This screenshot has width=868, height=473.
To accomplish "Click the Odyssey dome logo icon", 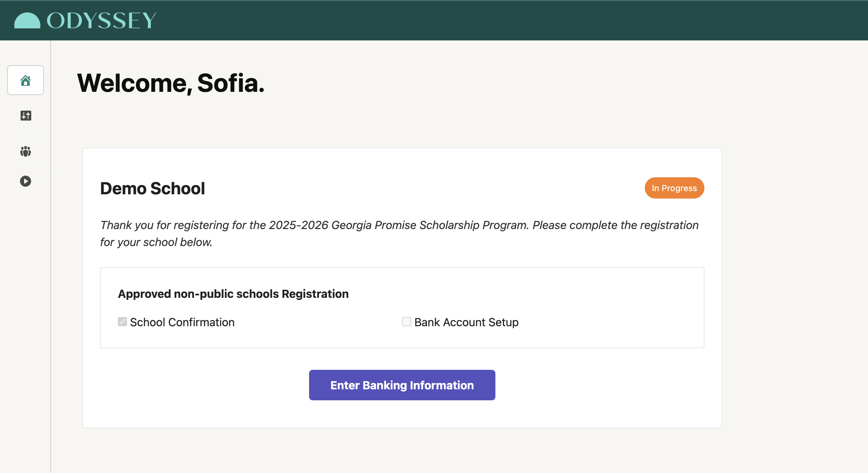I will point(27,20).
